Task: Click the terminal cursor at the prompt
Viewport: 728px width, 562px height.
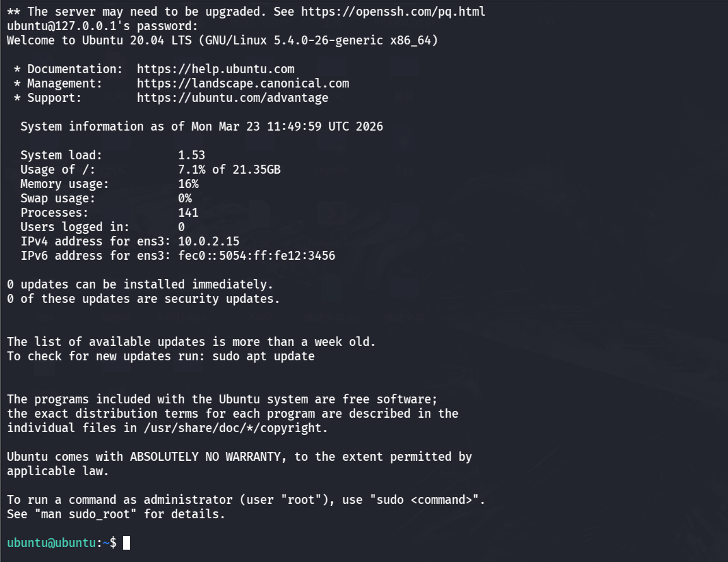Action: (x=127, y=543)
